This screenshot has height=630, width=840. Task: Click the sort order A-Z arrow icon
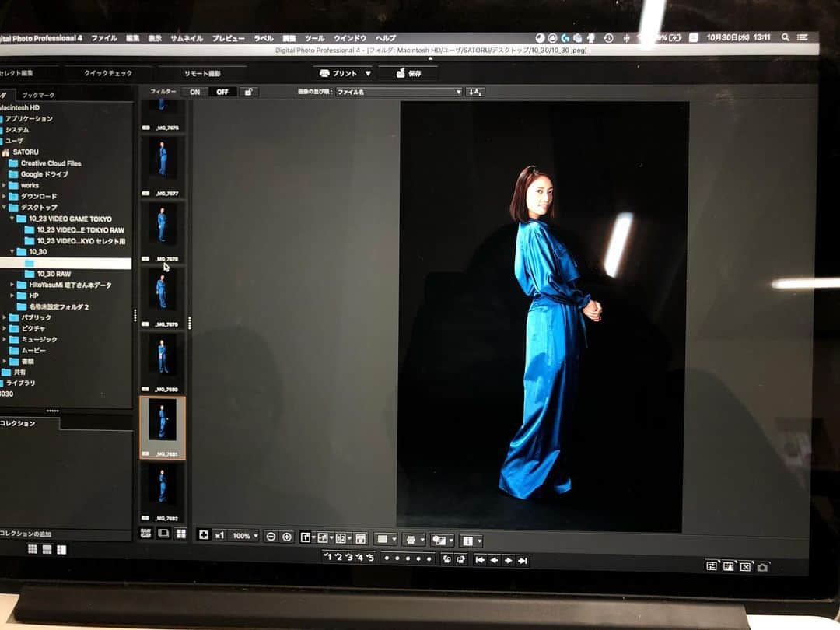(475, 92)
